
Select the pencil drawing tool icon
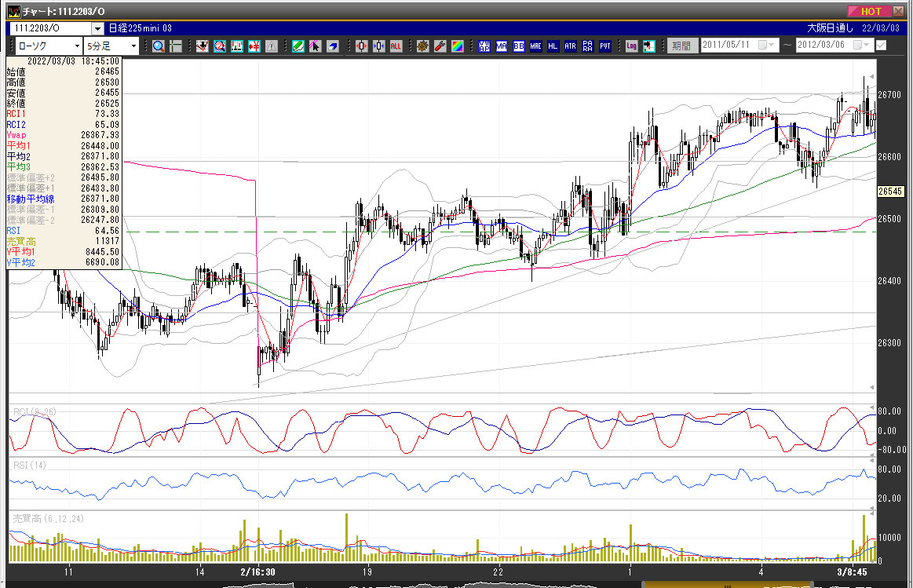click(298, 46)
